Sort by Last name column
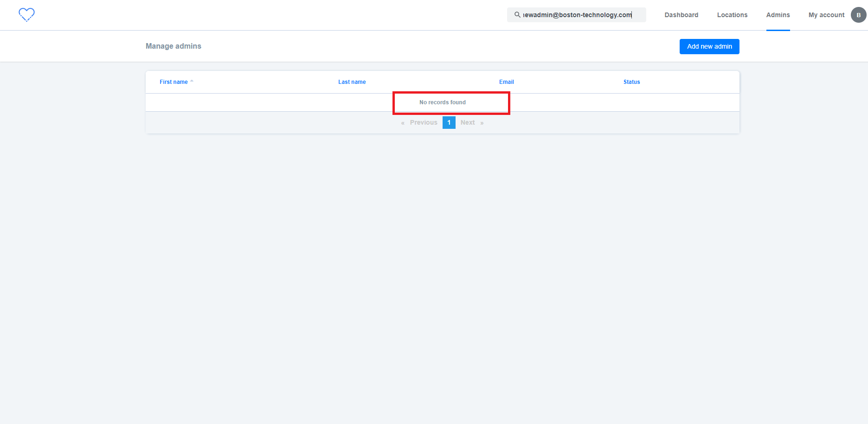This screenshot has width=868, height=424. click(x=352, y=82)
